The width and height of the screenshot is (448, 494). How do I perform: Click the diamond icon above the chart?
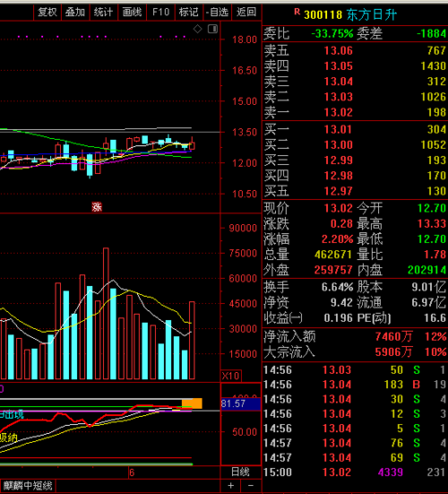tap(197, 30)
